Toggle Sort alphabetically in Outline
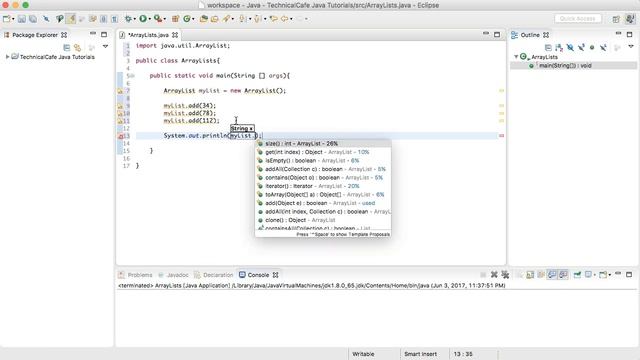Screen dimensions: 640x360 click(x=559, y=48)
